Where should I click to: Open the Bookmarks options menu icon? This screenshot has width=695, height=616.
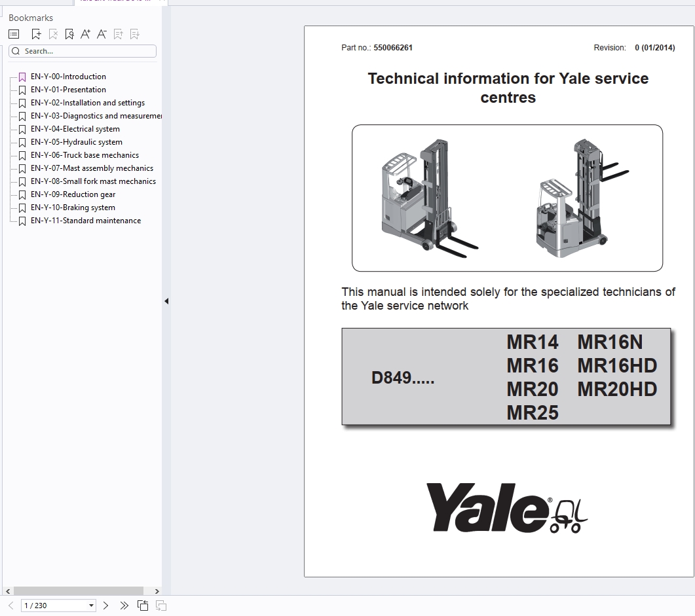pyautogui.click(x=13, y=33)
